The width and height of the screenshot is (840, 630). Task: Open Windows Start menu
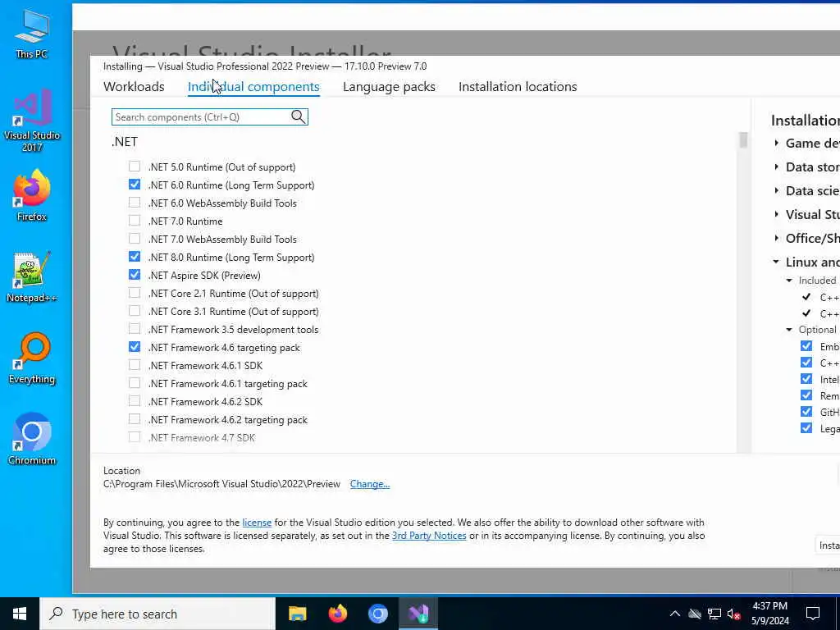[20, 614]
